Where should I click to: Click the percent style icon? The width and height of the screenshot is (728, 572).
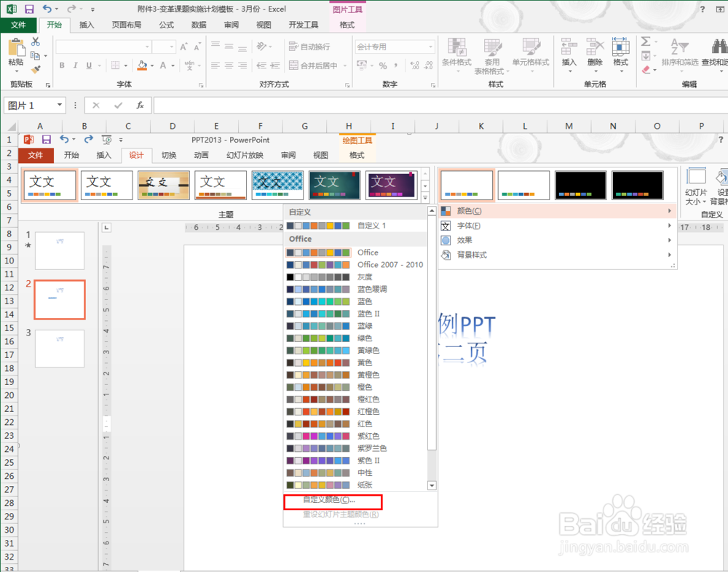pos(383,65)
